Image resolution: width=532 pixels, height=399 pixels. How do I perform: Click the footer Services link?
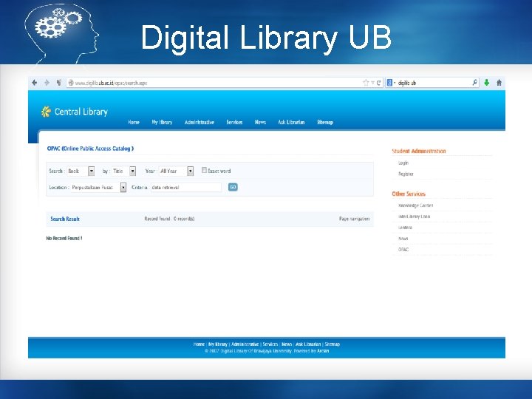270,344
